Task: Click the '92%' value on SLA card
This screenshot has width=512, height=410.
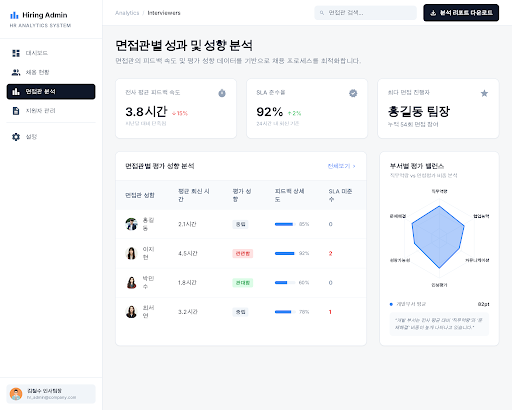Action: coord(270,112)
